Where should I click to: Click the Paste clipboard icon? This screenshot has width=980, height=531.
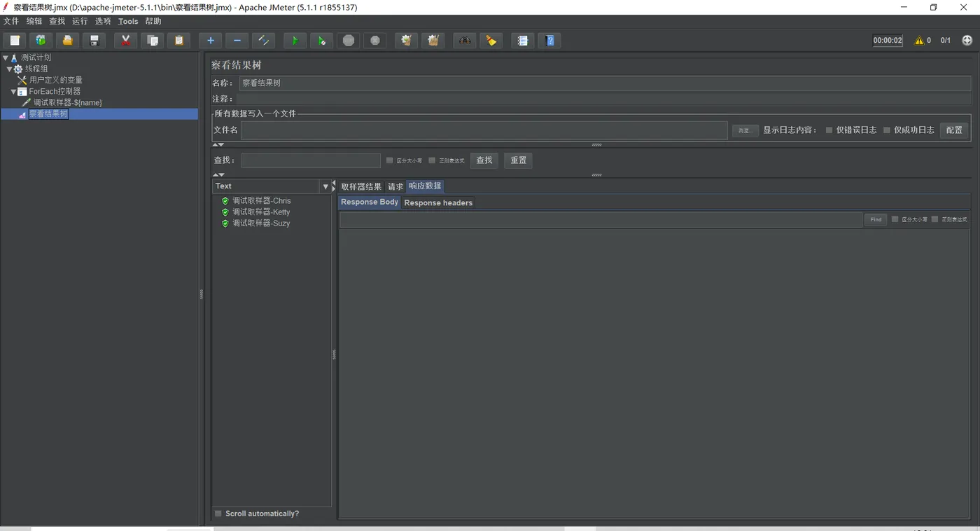178,41
